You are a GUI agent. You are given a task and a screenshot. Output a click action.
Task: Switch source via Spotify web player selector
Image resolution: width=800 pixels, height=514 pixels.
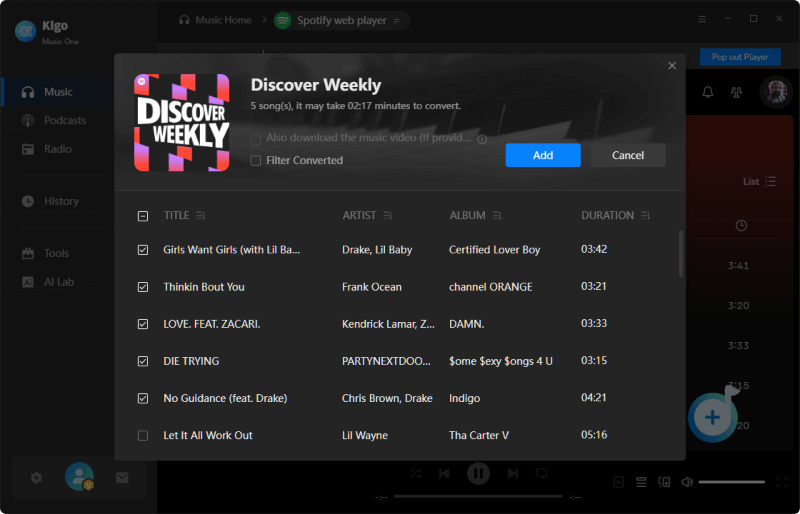click(x=342, y=21)
